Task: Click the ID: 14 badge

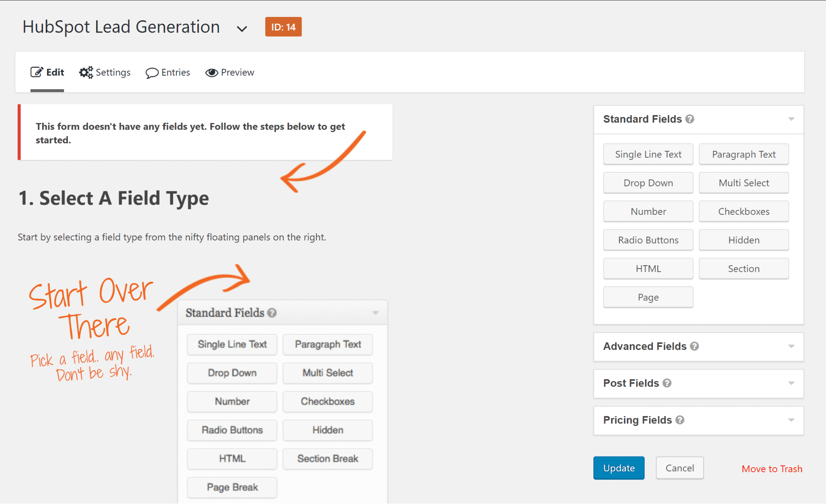Action: [283, 27]
